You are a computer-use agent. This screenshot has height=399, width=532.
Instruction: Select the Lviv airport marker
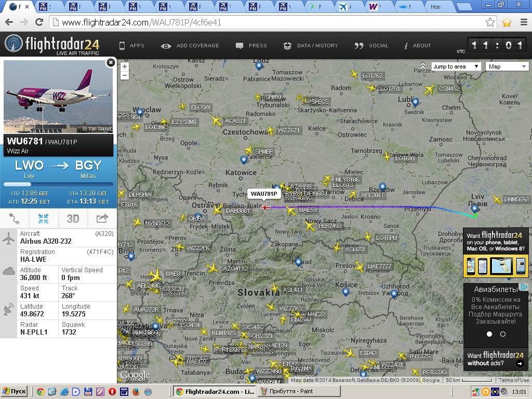pyautogui.click(x=474, y=209)
